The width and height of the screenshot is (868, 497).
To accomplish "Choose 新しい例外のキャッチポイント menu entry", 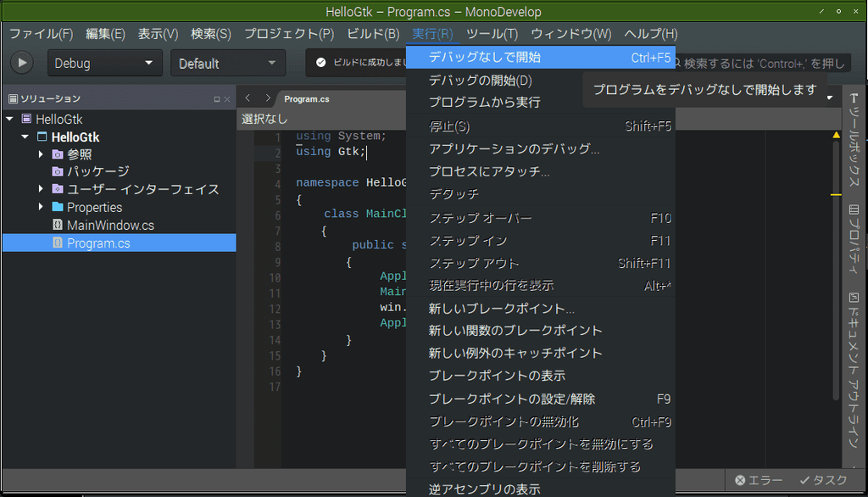I will (541, 353).
